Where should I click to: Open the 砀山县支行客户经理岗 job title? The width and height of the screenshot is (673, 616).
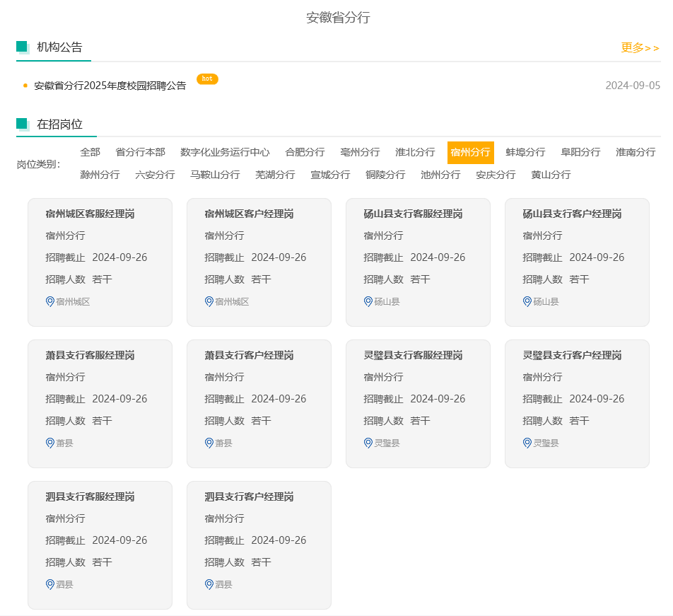click(x=572, y=214)
